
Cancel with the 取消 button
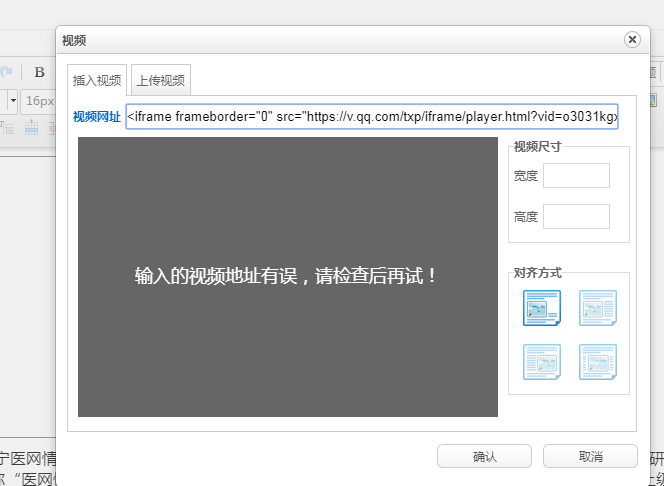coord(590,456)
